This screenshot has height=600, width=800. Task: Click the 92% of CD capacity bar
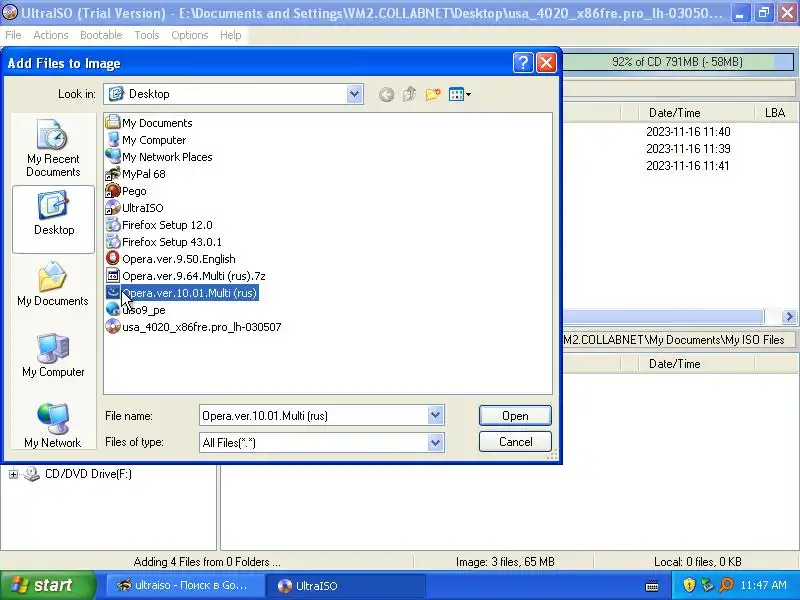pos(678,62)
